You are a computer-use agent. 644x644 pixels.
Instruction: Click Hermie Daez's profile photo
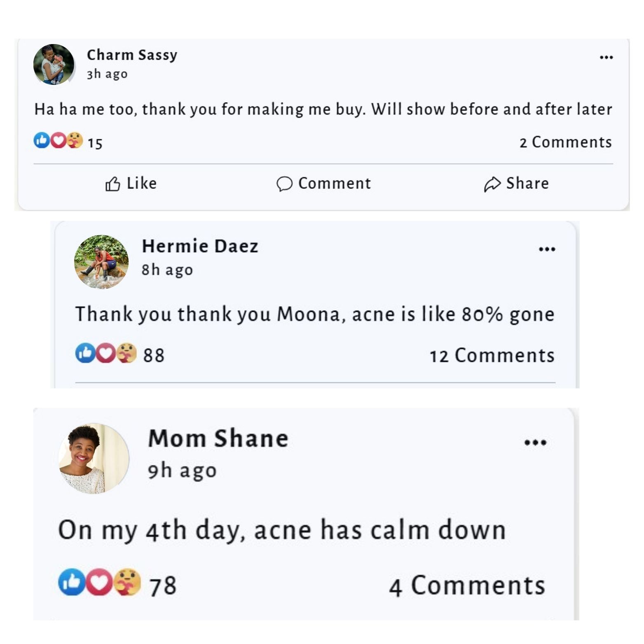101,262
